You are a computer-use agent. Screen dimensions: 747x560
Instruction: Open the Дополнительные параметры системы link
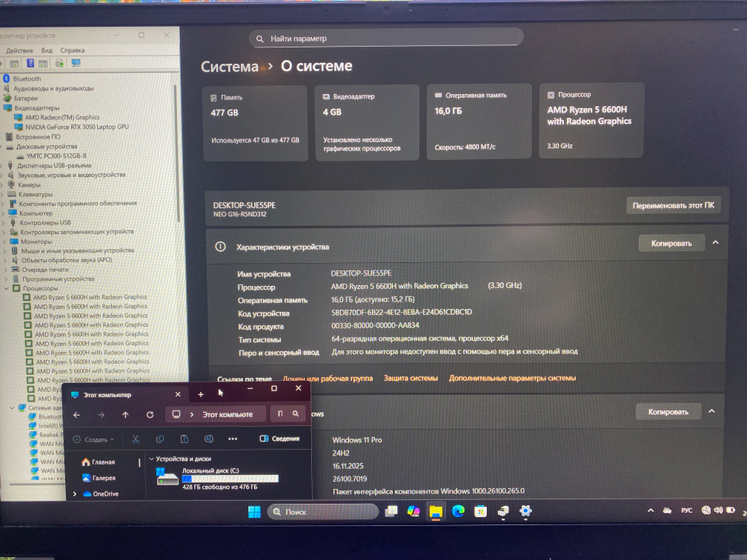coord(512,379)
